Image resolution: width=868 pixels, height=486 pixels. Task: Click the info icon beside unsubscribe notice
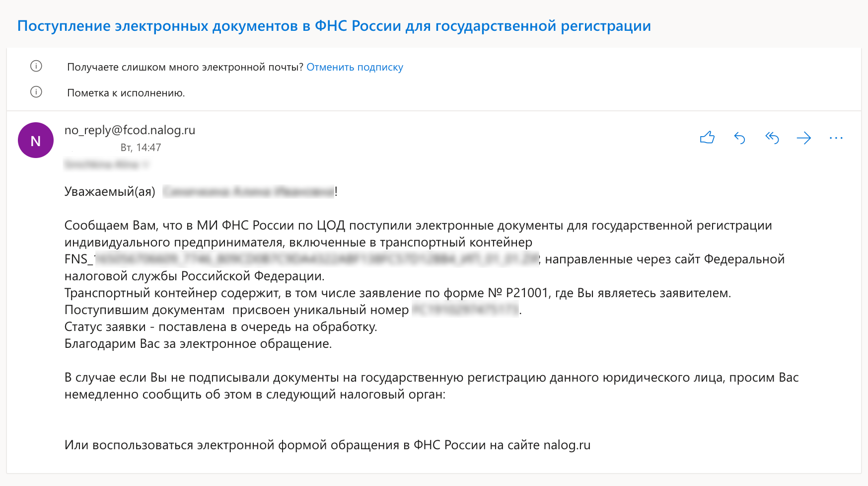coord(36,66)
